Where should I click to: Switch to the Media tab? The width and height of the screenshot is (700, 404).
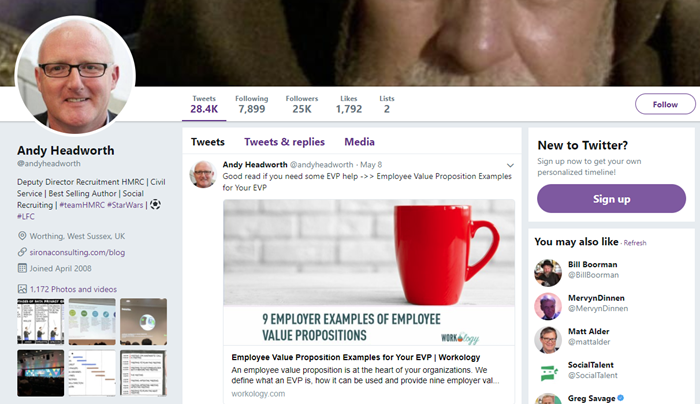[x=359, y=142]
